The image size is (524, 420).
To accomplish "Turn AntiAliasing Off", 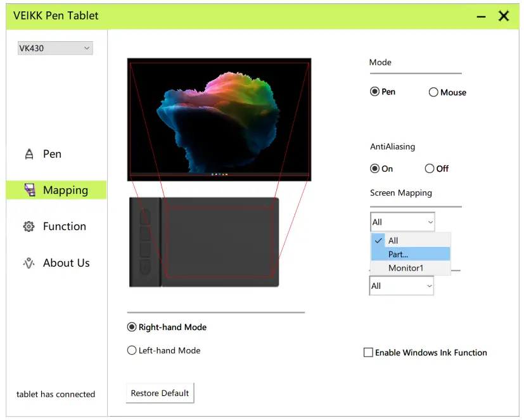I will click(429, 169).
